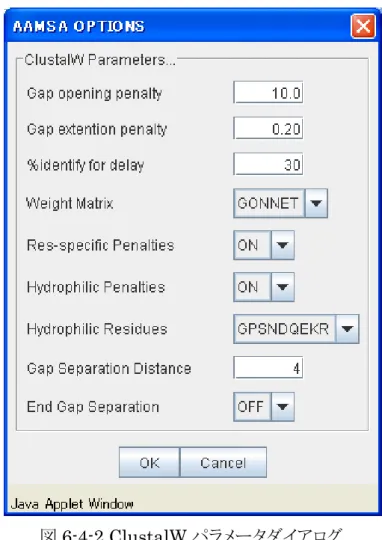
Task: Expand the Hydrophilic Residues dropdown arrow
Action: [x=347, y=329]
